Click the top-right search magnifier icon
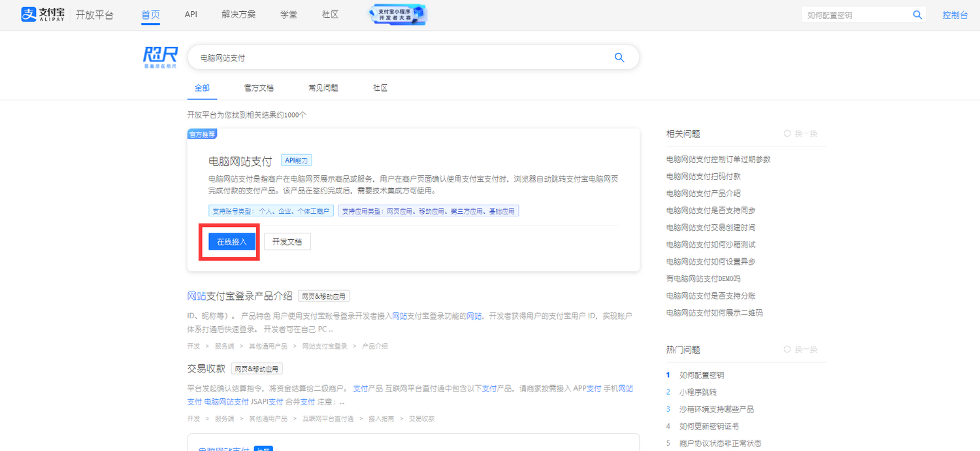The image size is (980, 451). tap(917, 14)
